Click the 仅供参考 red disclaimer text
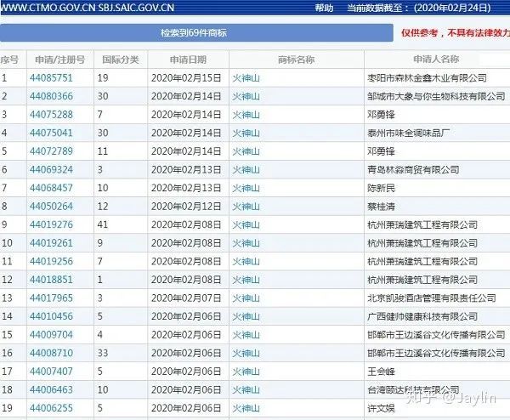The image size is (510, 420). click(x=456, y=32)
